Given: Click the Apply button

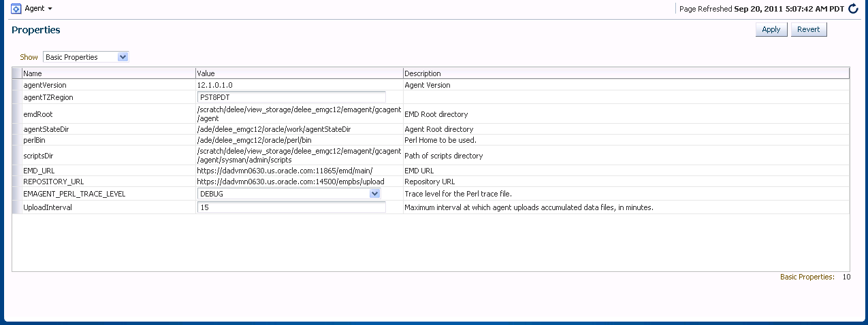Looking at the screenshot, I should [771, 29].
